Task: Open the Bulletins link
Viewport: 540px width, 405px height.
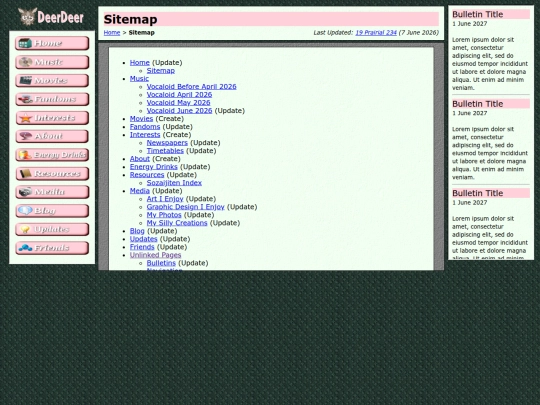Action: click(161, 263)
